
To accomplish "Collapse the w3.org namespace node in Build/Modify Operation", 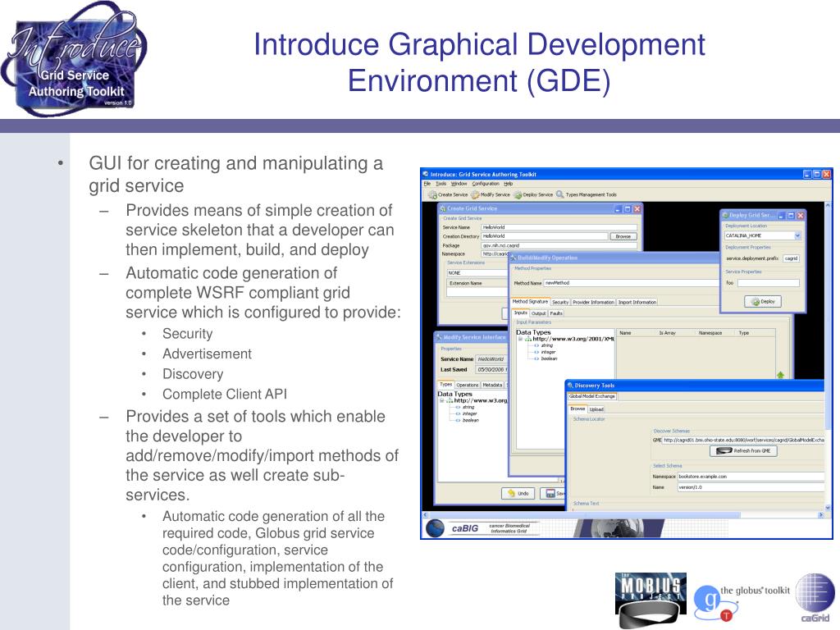I will click(x=520, y=339).
